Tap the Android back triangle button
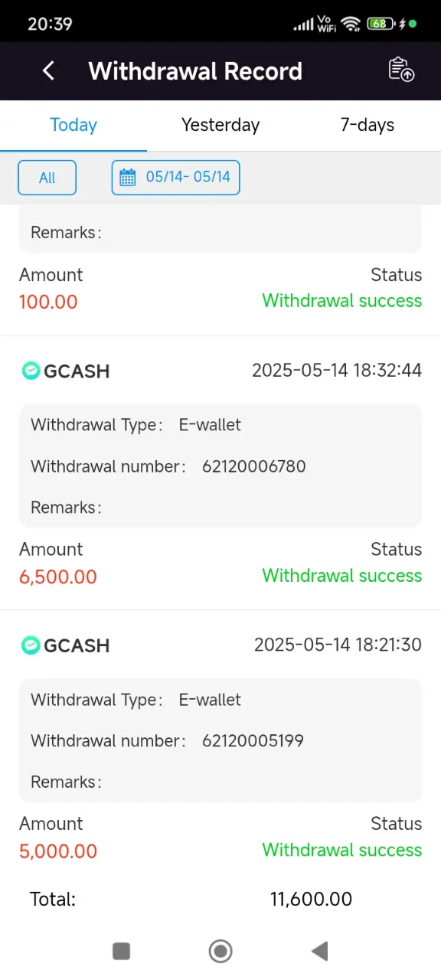This screenshot has width=441, height=980. point(320,951)
